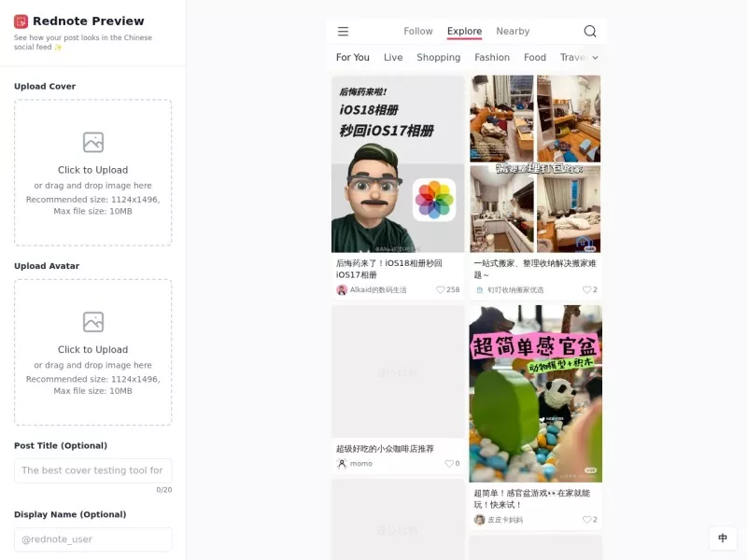Click title '一站式搬家、整理收纳解决搬家难题~'
747x560 pixels.
tap(534, 269)
